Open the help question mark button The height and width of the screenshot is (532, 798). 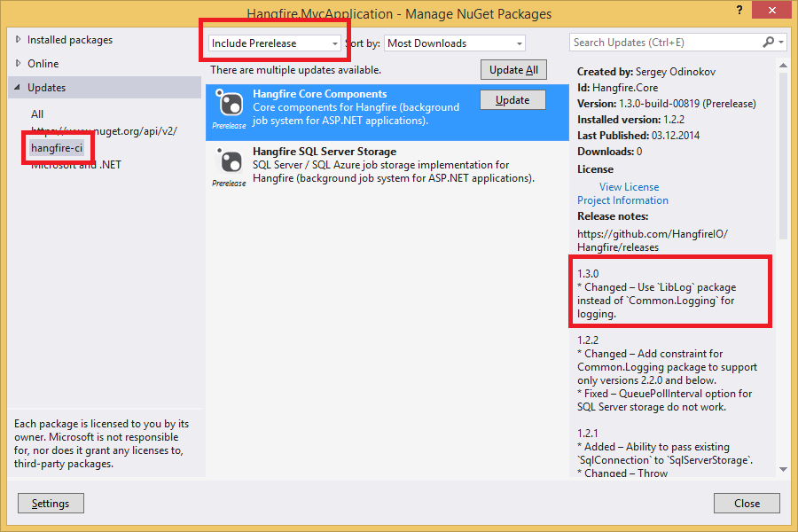739,10
